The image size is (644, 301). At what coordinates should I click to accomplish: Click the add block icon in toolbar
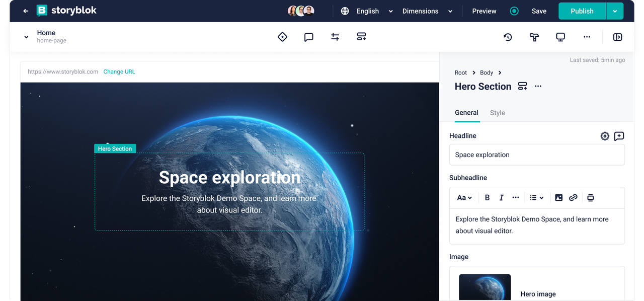361,37
